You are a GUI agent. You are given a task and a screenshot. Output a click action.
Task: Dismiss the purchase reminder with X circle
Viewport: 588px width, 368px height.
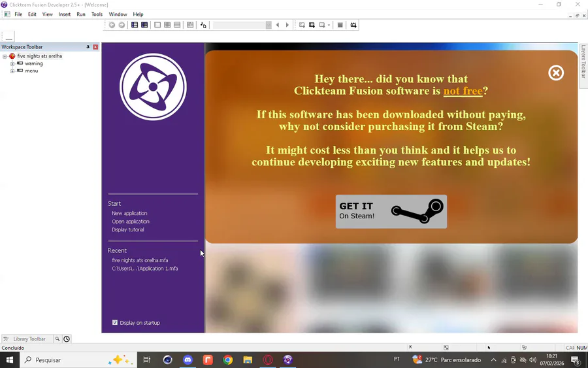(556, 73)
